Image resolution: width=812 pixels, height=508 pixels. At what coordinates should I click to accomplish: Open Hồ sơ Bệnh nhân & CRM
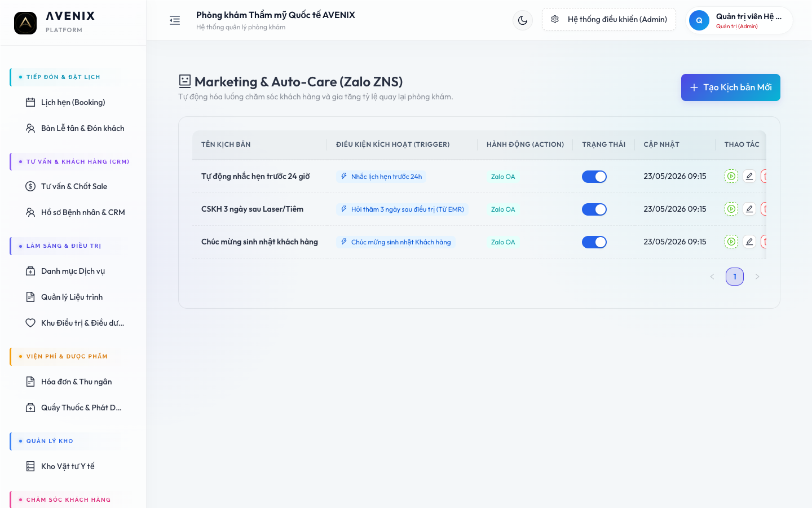pos(73,212)
